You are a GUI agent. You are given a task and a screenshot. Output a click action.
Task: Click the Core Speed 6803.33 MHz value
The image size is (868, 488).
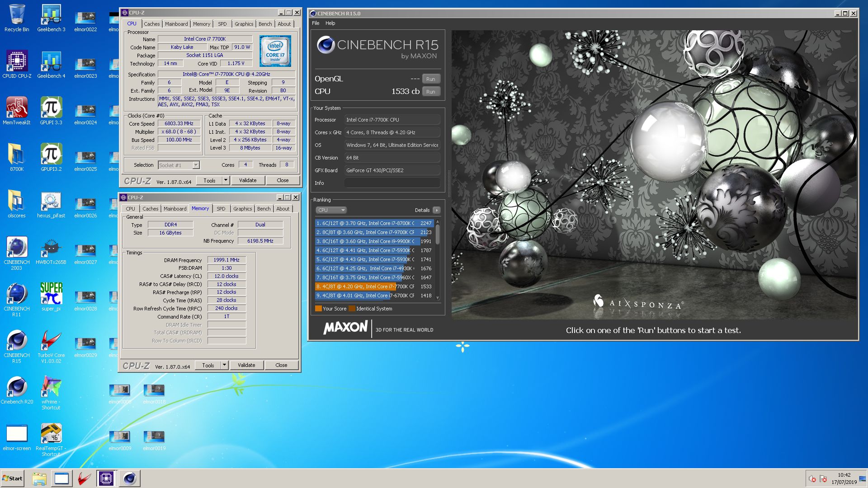coord(179,123)
